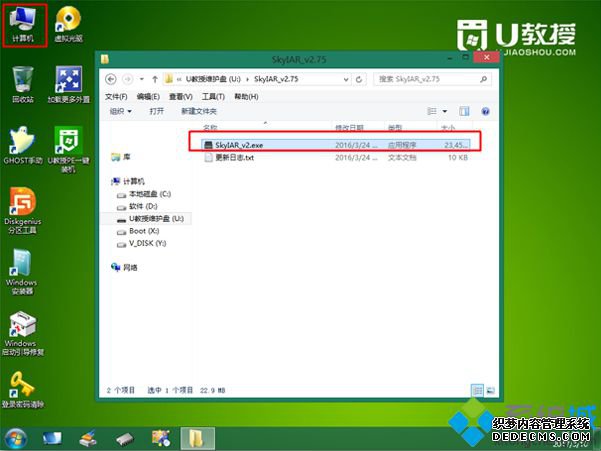
Task: Launch the GHOST手动 desktop shortcut
Action: pyautogui.click(x=23, y=146)
